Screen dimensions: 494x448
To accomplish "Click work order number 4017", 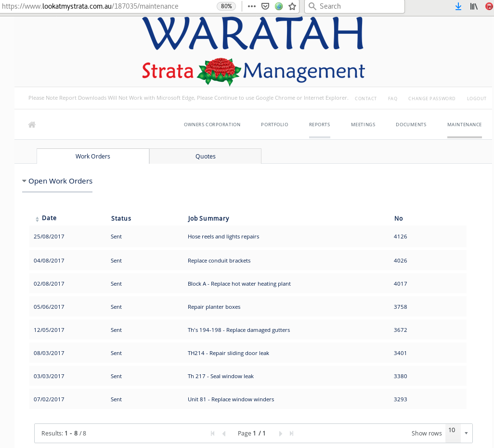I will pos(401,284).
